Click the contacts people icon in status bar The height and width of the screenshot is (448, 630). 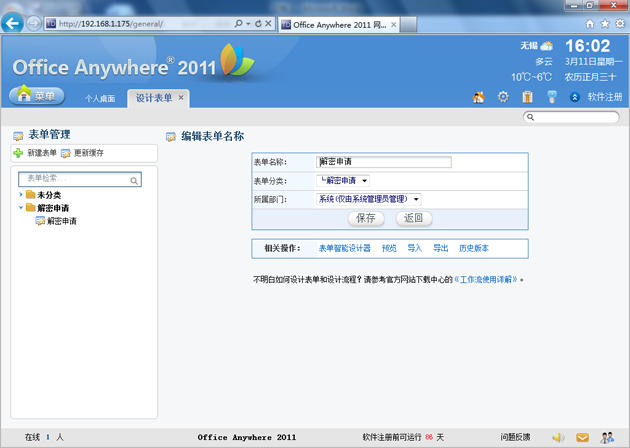(607, 437)
